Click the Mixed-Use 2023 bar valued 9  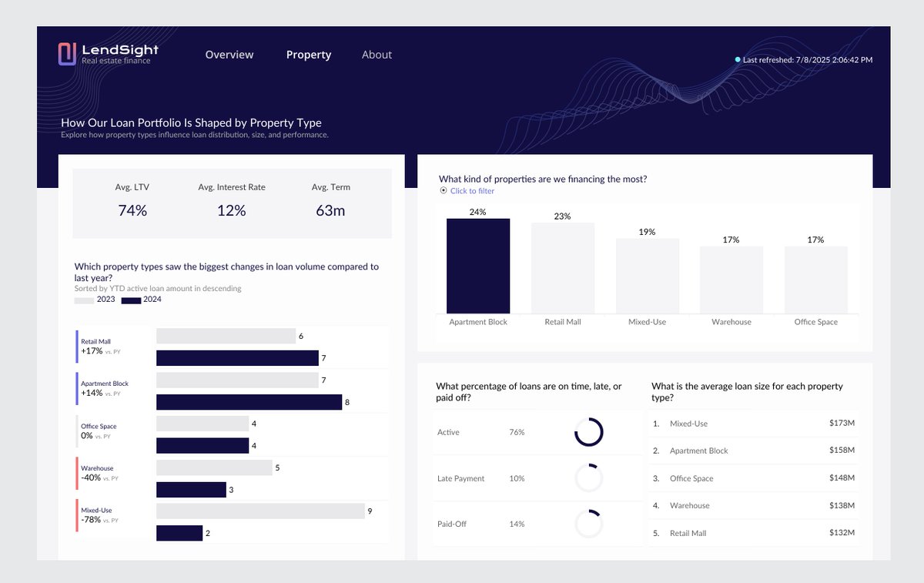[260, 511]
